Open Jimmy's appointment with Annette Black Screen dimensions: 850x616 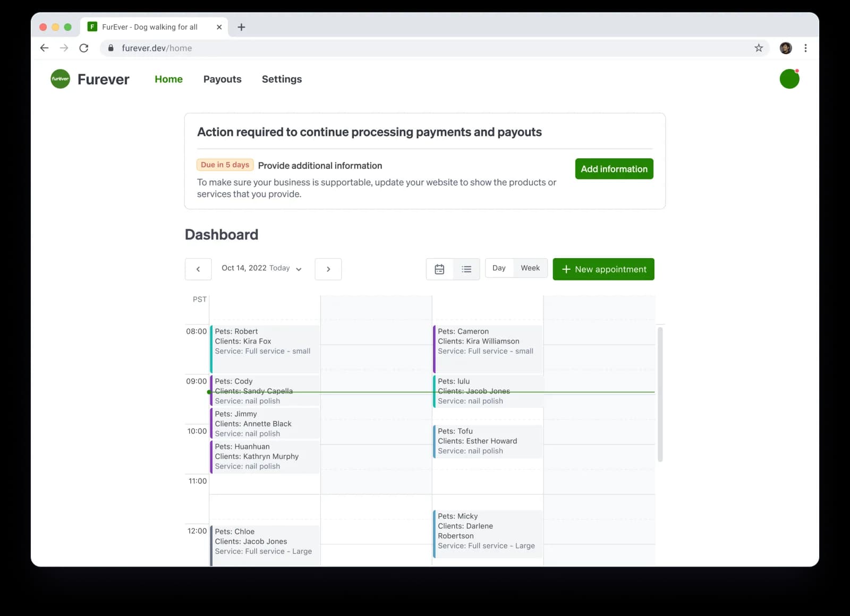coord(265,423)
